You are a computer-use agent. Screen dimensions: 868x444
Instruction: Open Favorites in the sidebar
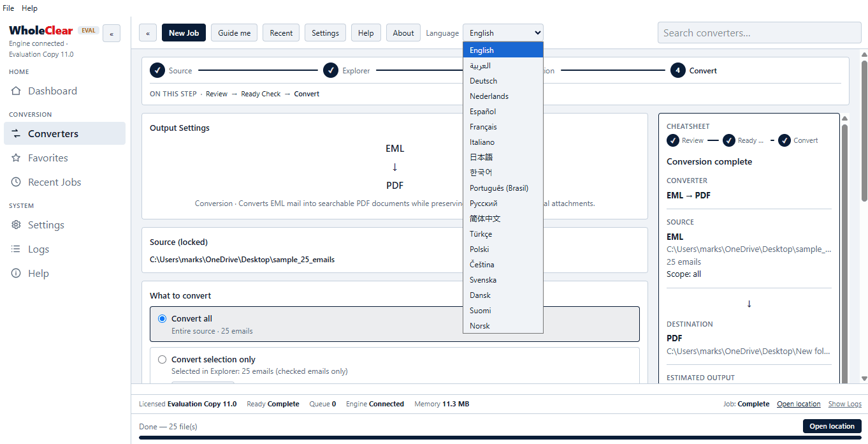[64, 158]
